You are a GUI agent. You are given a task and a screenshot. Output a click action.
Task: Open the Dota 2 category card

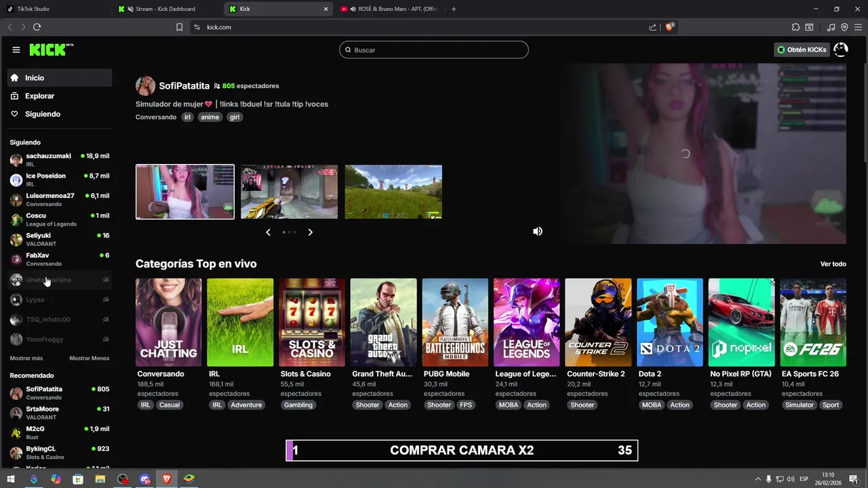pos(670,323)
